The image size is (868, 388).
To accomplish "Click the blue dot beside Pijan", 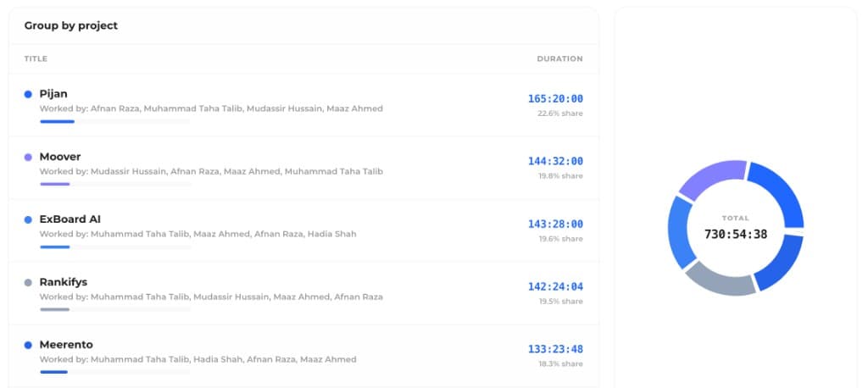I will pos(28,94).
